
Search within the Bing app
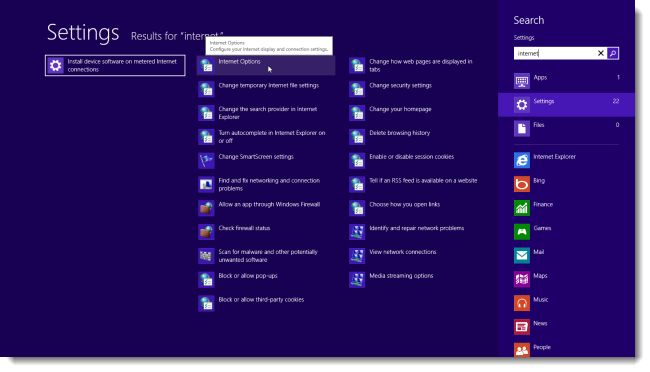click(566, 184)
